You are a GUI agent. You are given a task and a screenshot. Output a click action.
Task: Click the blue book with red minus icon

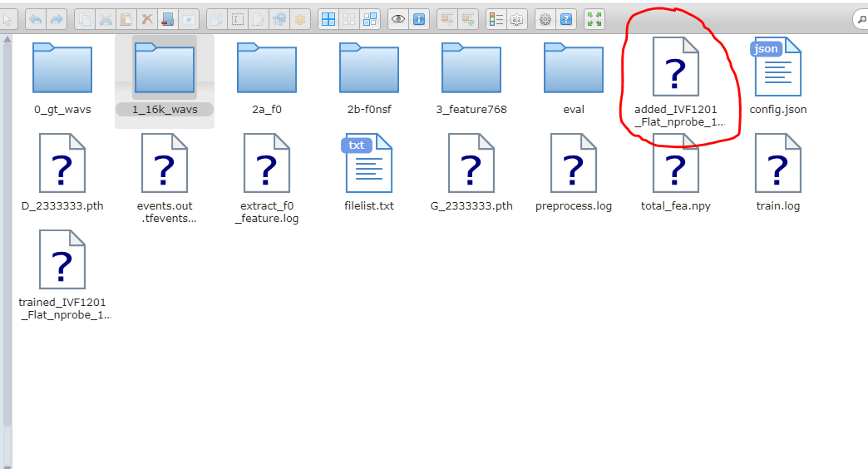click(x=168, y=19)
